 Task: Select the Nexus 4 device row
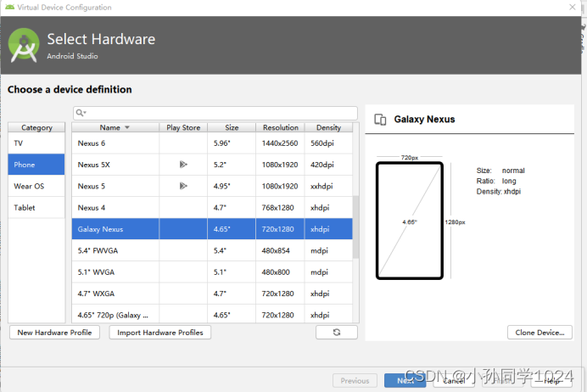[212, 207]
